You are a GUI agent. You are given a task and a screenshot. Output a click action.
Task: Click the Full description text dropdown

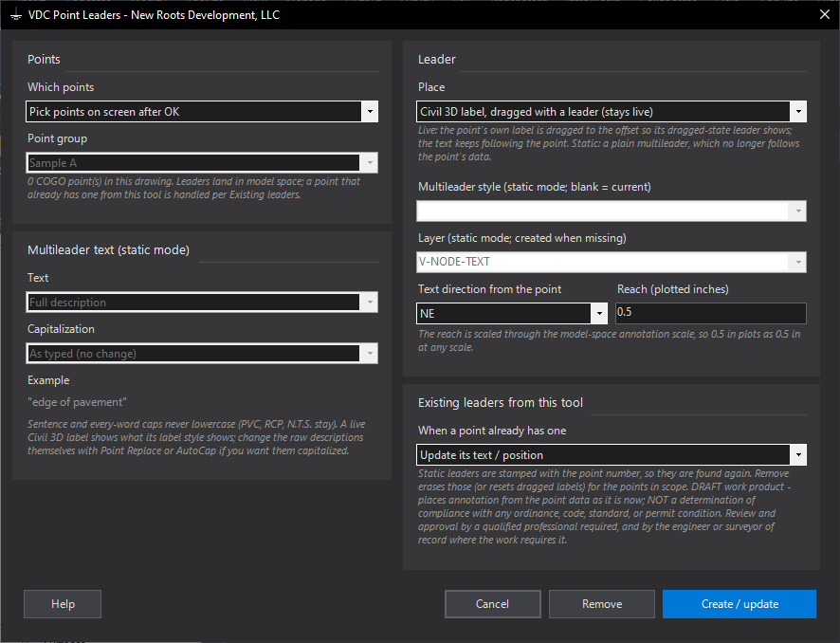click(202, 303)
